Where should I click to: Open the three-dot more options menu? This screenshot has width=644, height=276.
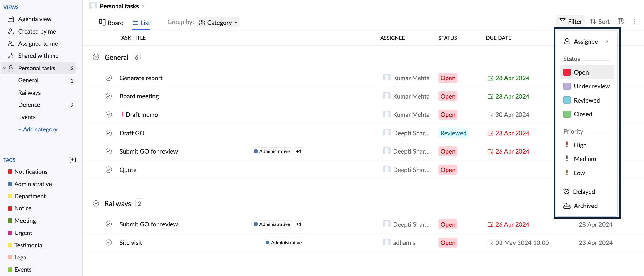coord(635,21)
